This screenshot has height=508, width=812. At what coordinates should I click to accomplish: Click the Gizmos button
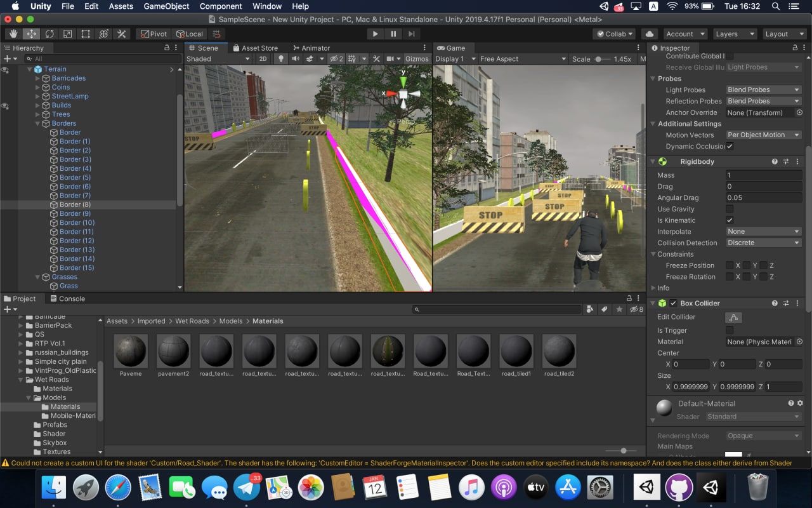(417, 58)
